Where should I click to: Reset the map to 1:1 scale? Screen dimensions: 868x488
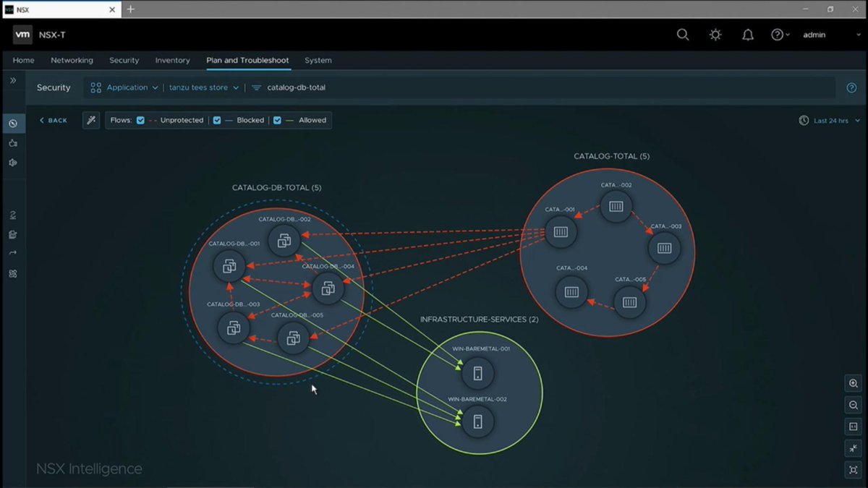[854, 427]
